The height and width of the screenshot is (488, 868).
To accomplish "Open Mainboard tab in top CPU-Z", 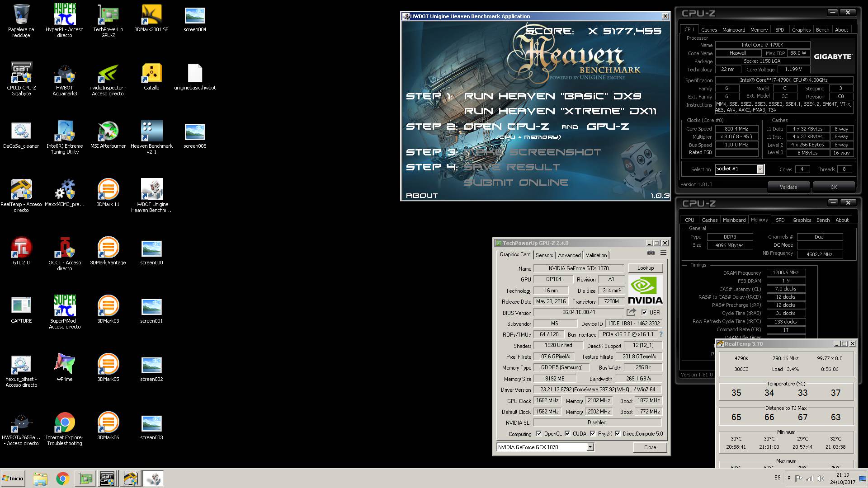I will (734, 30).
